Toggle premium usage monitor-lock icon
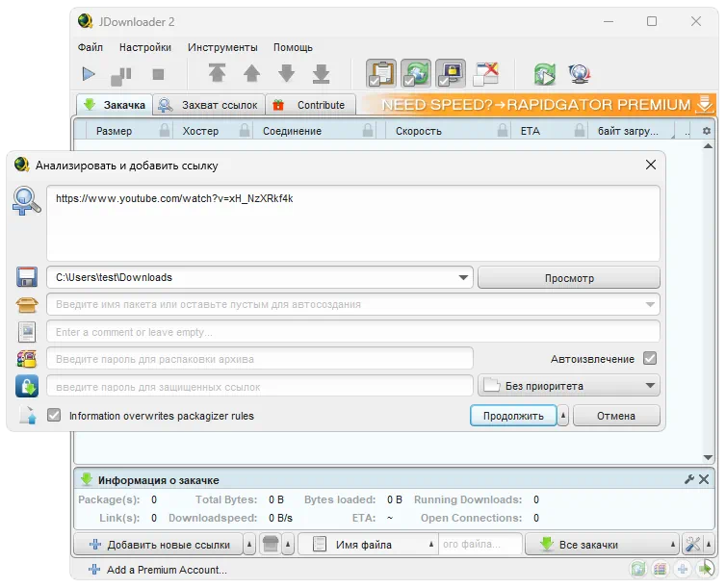This screenshot has width=726, height=588. 451,73
